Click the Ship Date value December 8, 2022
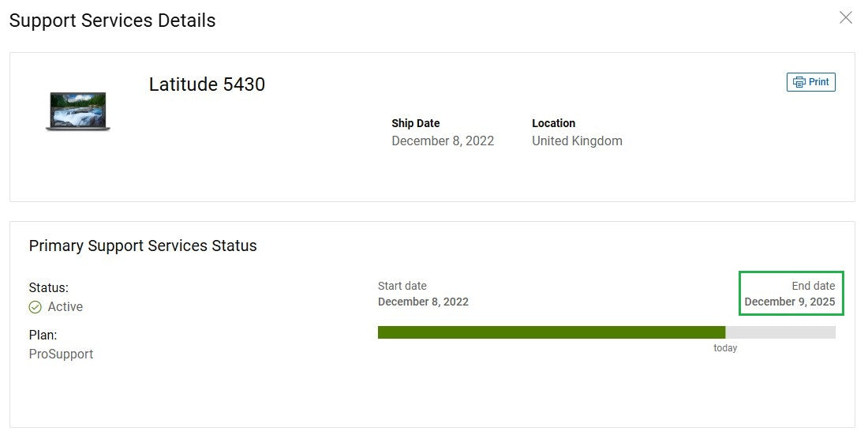Screen dimensions: 868x435 443,141
